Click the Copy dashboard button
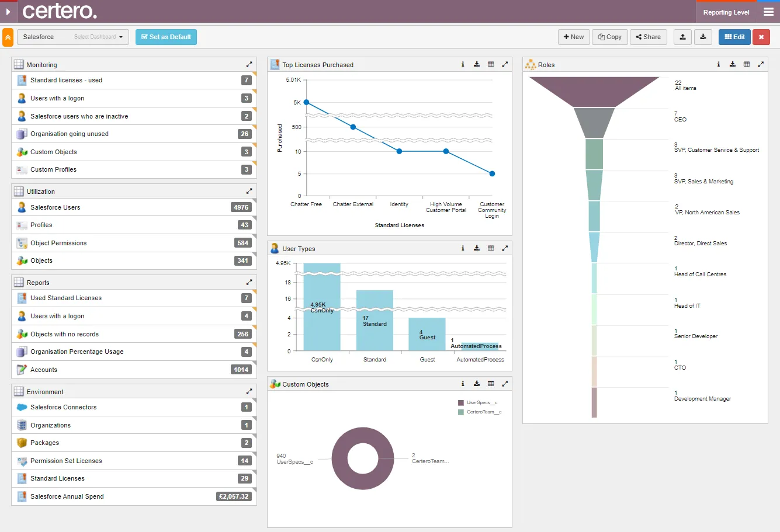Image resolution: width=780 pixels, height=532 pixels. [x=610, y=37]
